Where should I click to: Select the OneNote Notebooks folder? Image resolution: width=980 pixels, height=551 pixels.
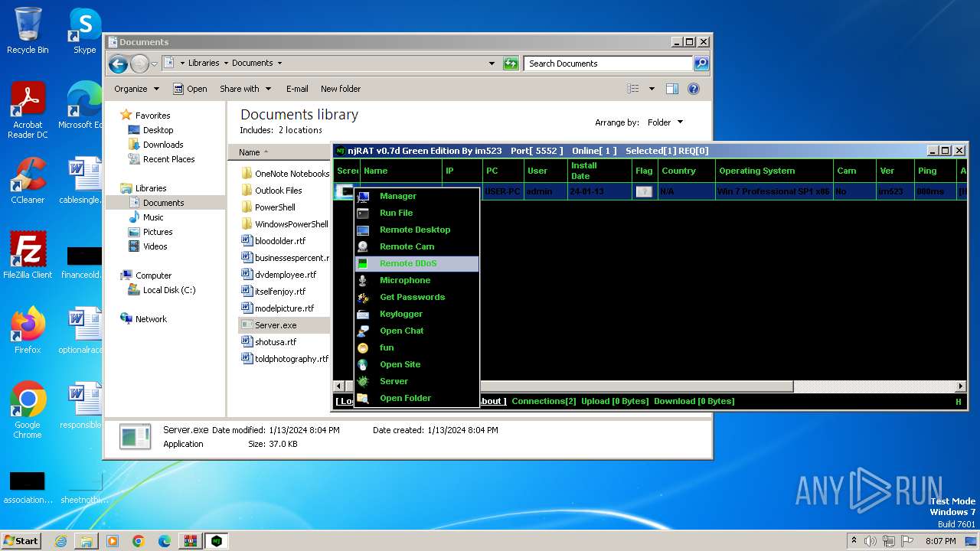pyautogui.click(x=292, y=174)
